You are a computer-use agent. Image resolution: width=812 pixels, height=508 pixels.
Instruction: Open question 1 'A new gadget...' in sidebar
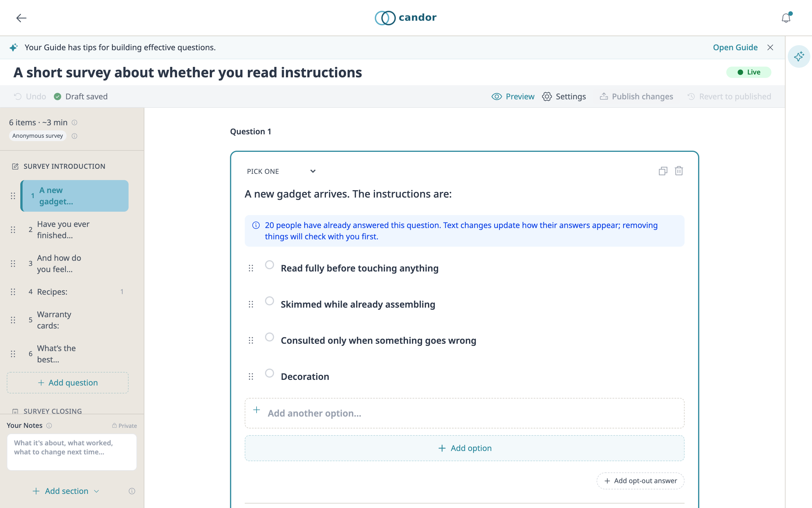click(74, 196)
